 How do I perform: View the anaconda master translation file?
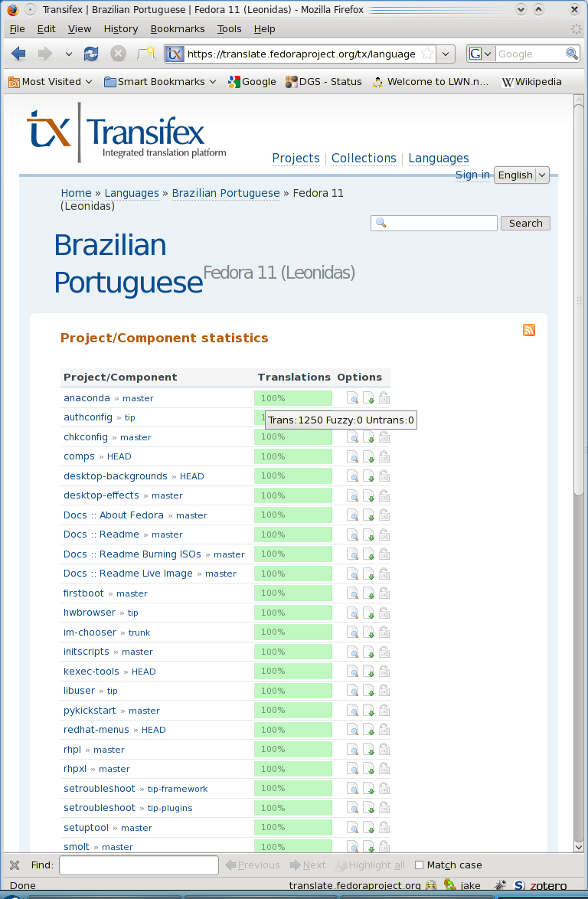[x=352, y=398]
